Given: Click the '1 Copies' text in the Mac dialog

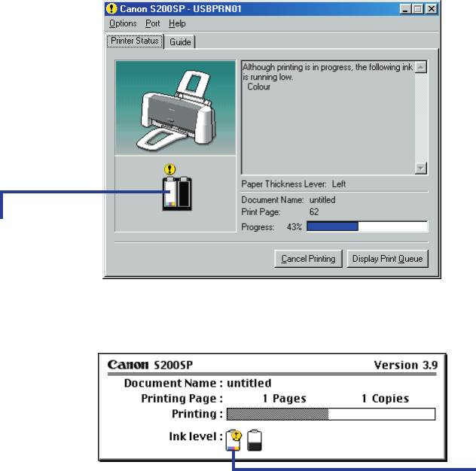Looking at the screenshot, I should [x=385, y=398].
